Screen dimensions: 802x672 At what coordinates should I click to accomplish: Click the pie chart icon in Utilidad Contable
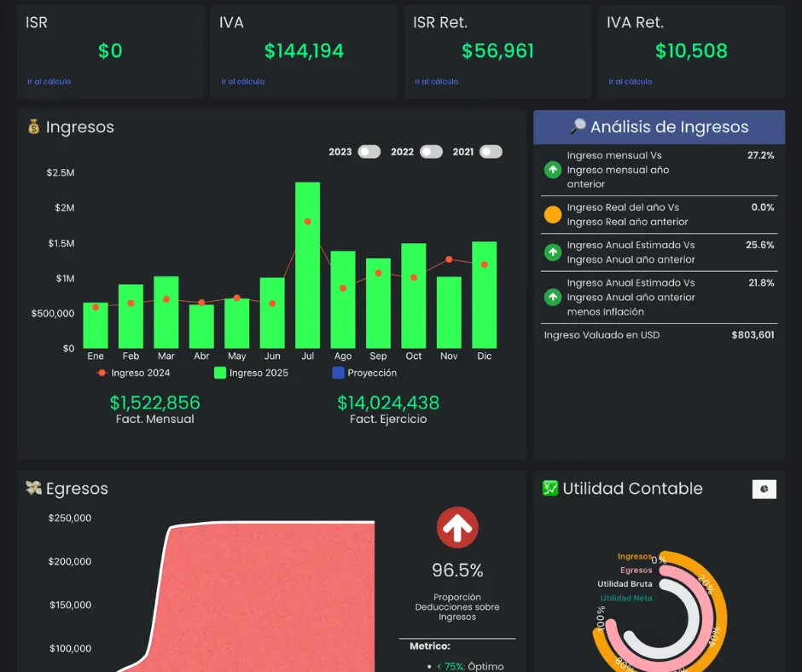pyautogui.click(x=764, y=489)
